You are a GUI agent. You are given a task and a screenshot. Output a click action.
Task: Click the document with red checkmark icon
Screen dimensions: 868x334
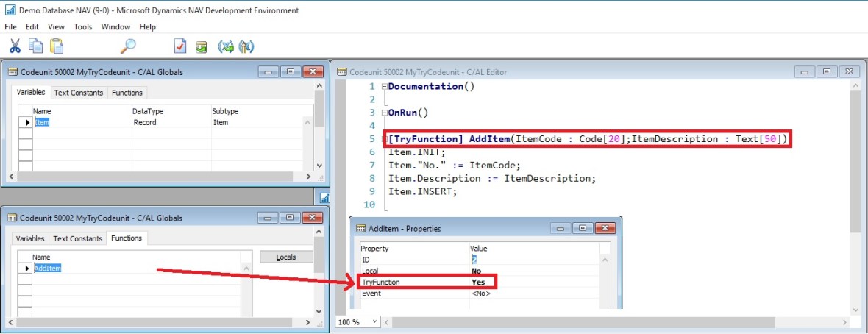pos(180,46)
